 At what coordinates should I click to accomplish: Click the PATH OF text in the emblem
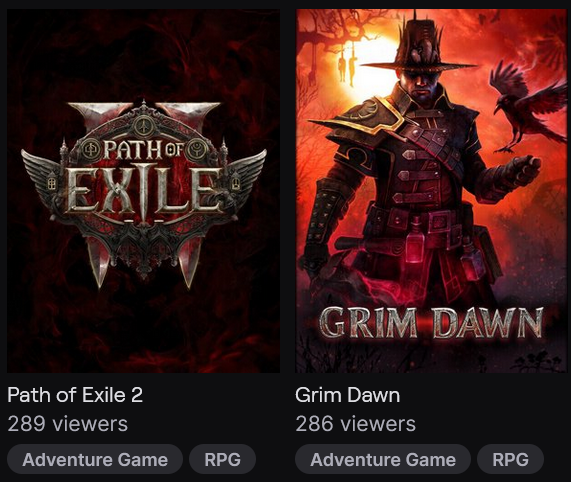point(143,149)
